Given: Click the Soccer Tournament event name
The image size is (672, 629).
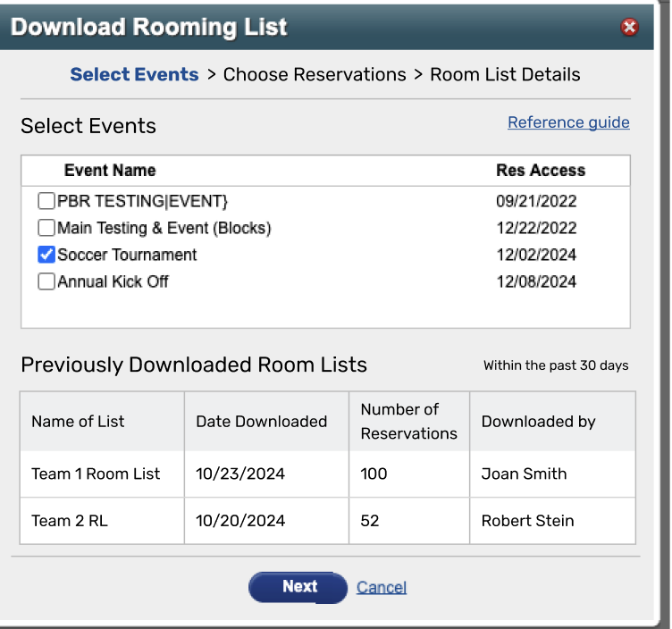Looking at the screenshot, I should [x=127, y=255].
